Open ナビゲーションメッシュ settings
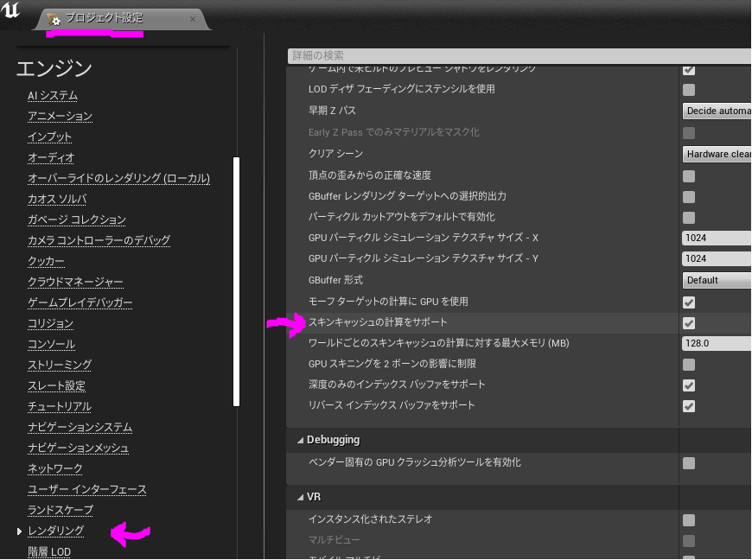The image size is (752, 560). point(78,448)
